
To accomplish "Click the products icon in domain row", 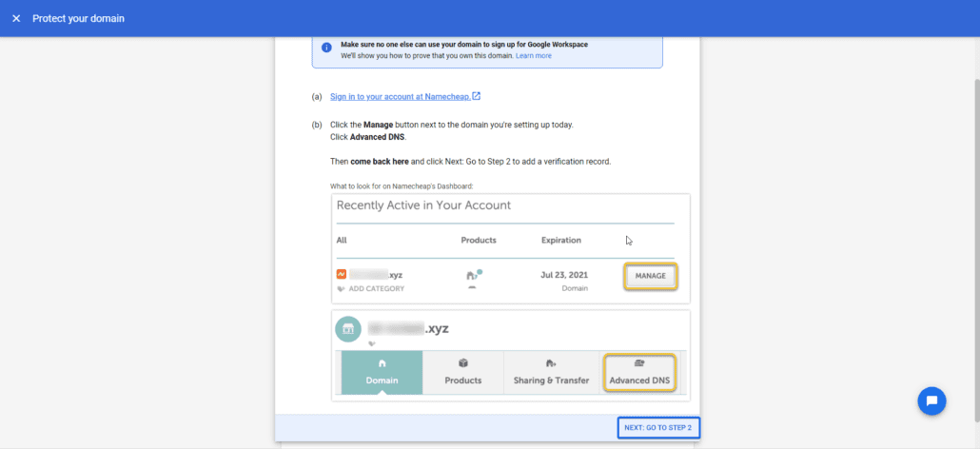I will pyautogui.click(x=475, y=274).
